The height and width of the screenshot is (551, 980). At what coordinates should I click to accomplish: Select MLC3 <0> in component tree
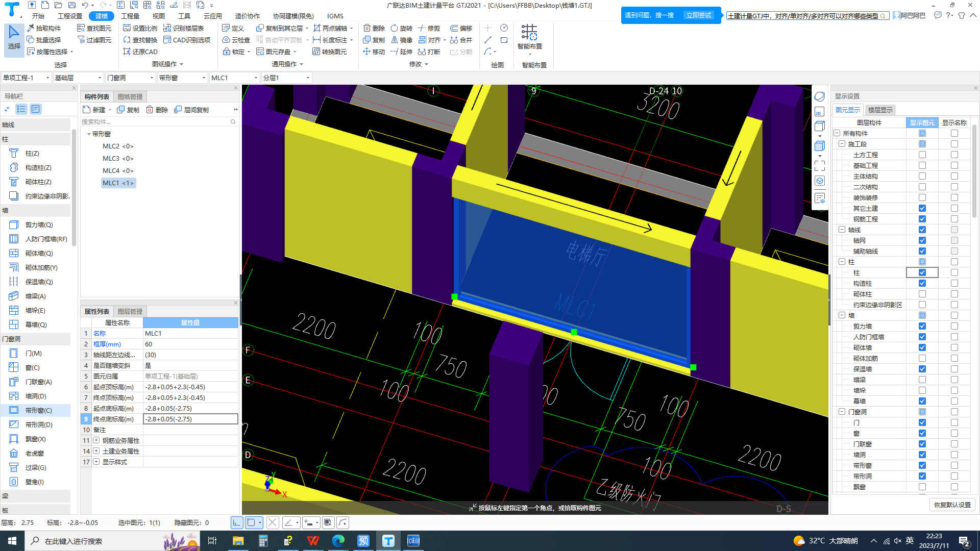coord(118,158)
